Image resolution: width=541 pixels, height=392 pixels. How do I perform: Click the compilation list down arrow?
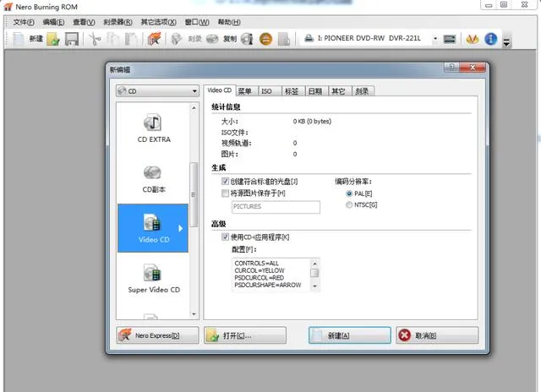[x=194, y=314]
